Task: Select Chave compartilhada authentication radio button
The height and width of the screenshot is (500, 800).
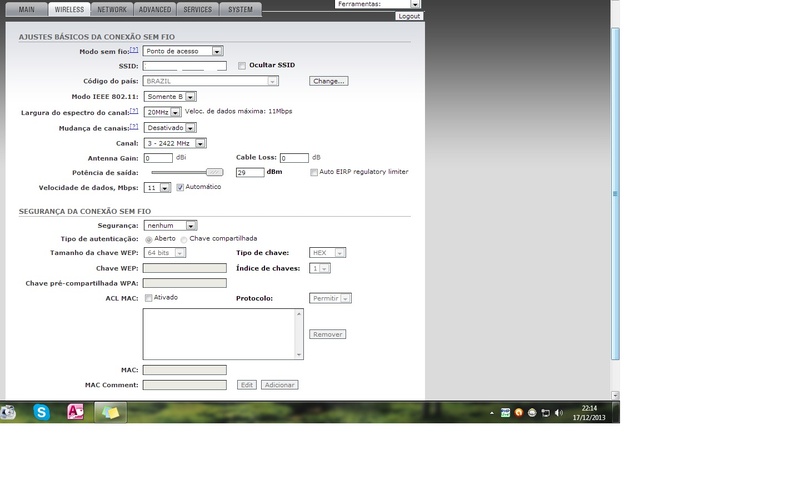Action: 184,239
